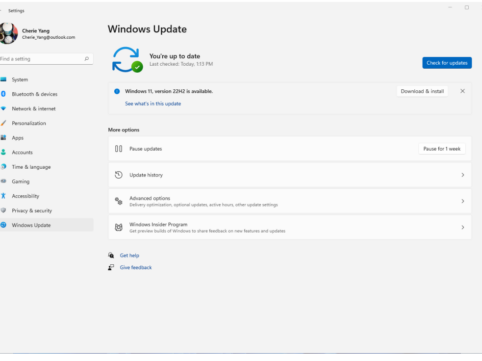Open Network & internet settings

point(46,109)
